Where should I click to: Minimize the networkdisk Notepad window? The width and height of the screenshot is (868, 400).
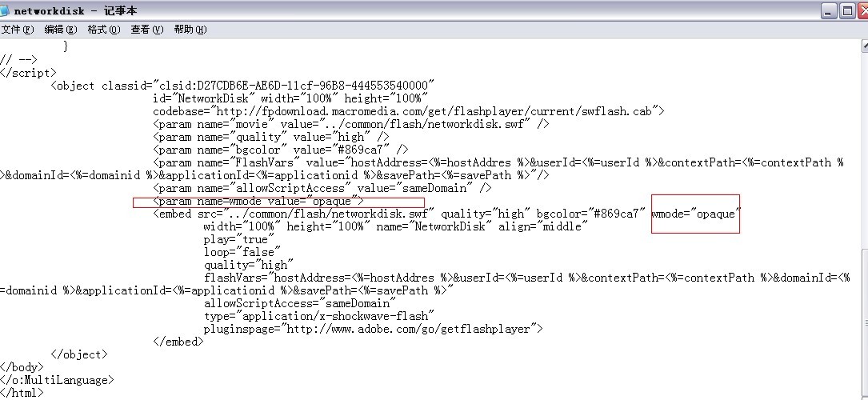point(829,11)
